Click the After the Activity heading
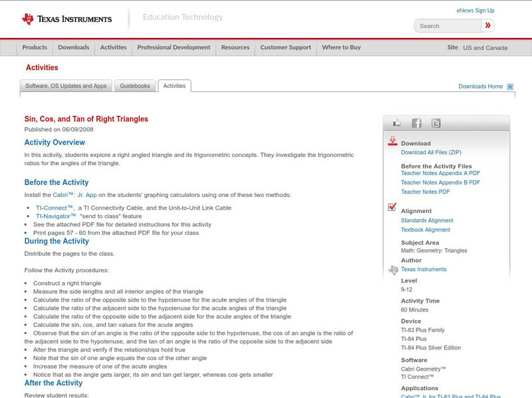532x398 pixels. (53, 383)
